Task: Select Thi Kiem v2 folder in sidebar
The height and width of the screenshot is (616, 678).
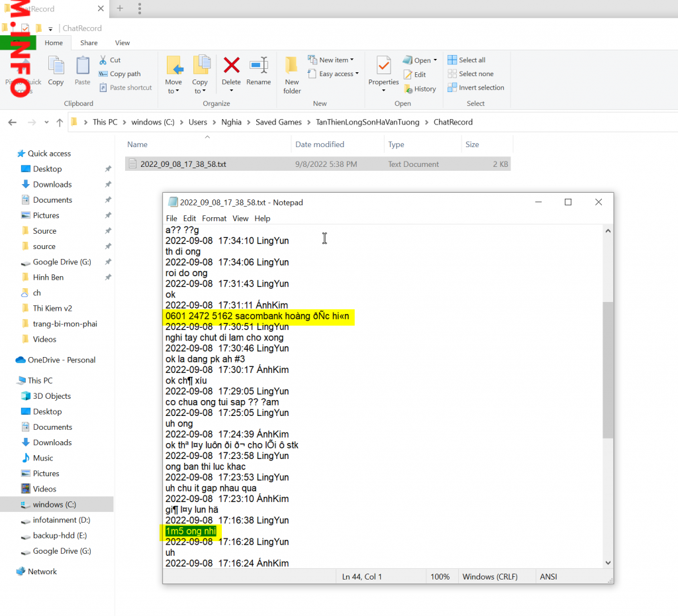Action: pos(52,308)
